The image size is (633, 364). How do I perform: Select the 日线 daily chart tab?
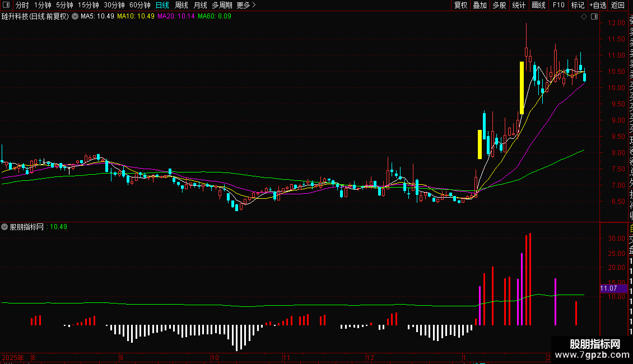(162, 5)
